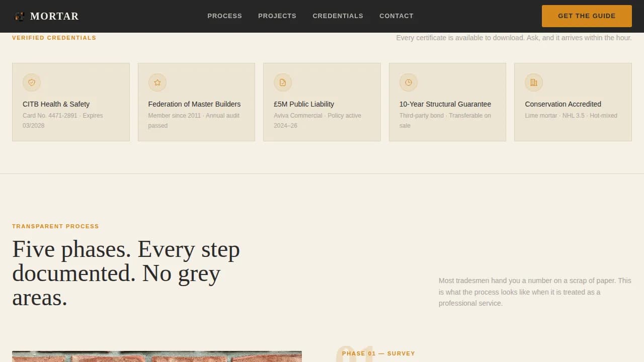Screen dimensions: 644x362
Task: Open the Projects nav item
Action: 277,16
